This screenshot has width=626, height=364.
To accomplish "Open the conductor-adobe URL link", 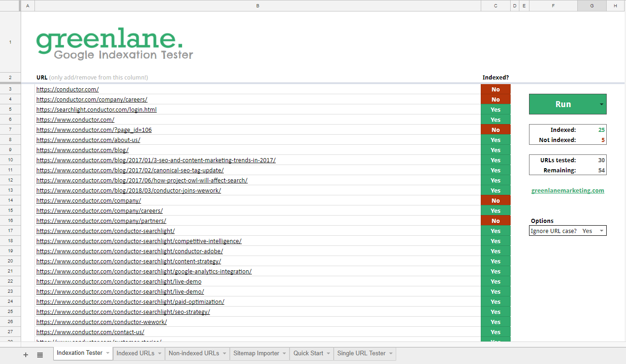I will click(130, 251).
